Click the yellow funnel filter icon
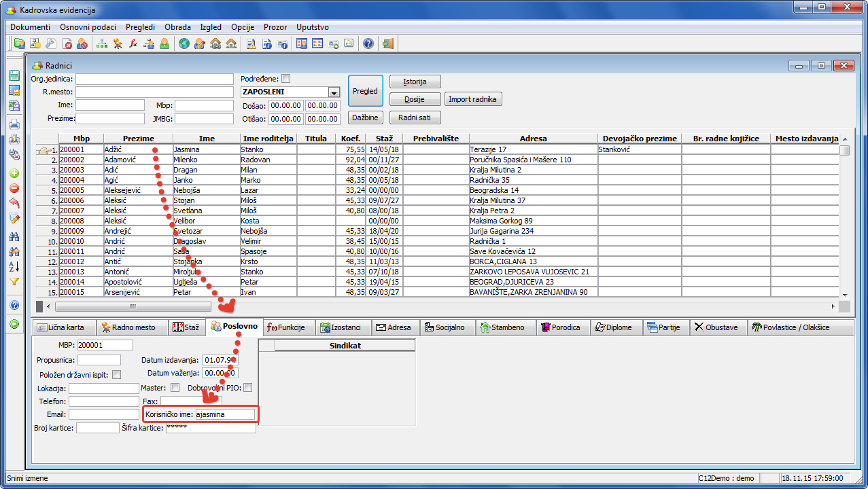 click(x=14, y=281)
